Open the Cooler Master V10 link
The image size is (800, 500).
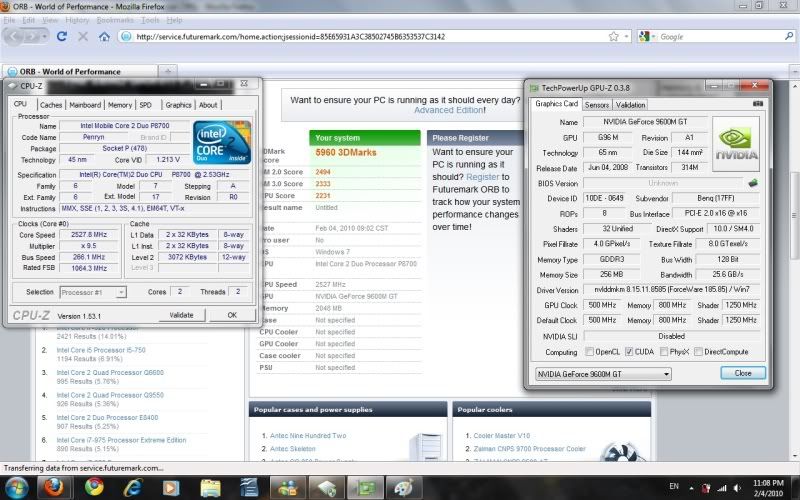502,435
